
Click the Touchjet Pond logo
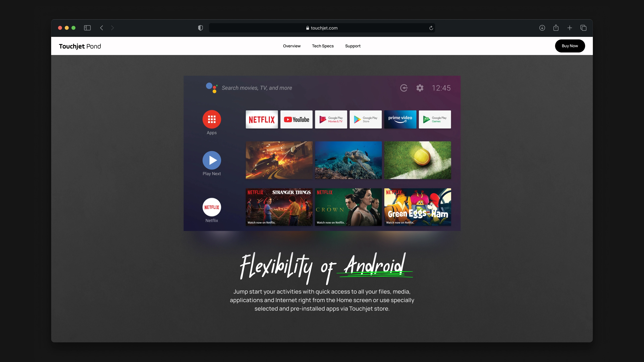(80, 46)
